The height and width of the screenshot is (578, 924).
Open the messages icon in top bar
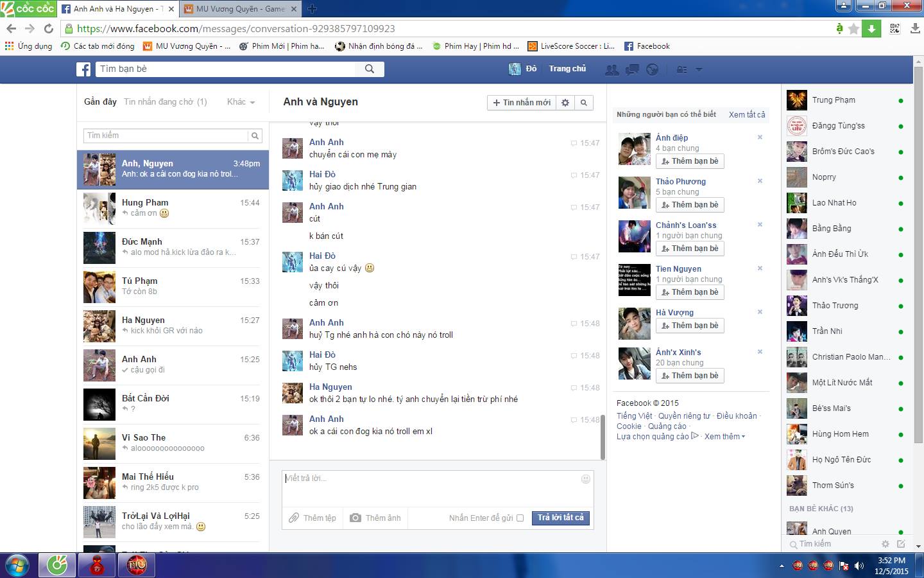coord(632,69)
